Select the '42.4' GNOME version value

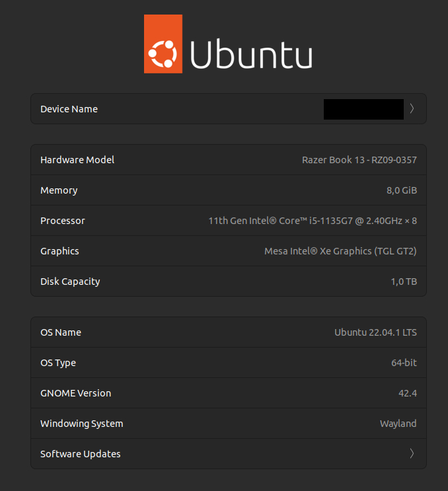[408, 393]
